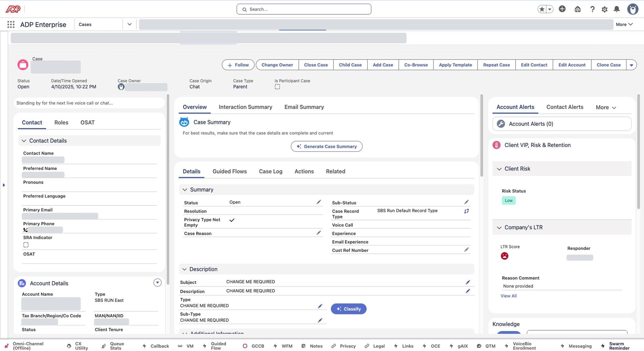The width and height of the screenshot is (644, 351).
Task: Click the Close Case button
Action: click(316, 65)
